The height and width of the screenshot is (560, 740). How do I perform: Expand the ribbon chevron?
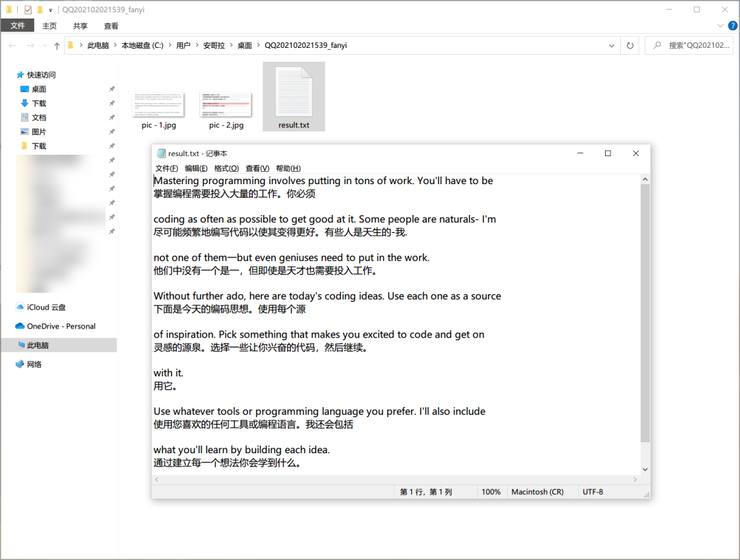coord(720,25)
